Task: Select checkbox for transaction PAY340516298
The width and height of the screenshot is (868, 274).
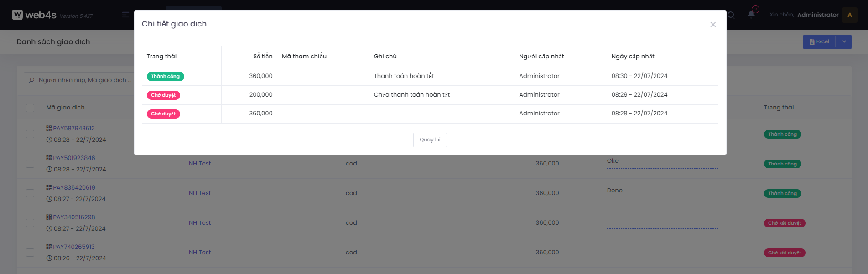Action: (x=30, y=223)
